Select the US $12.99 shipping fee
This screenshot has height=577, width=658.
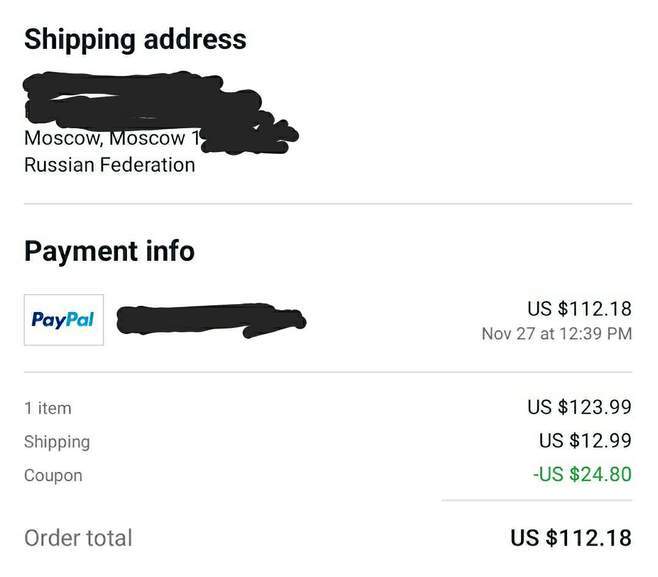pyautogui.click(x=585, y=441)
